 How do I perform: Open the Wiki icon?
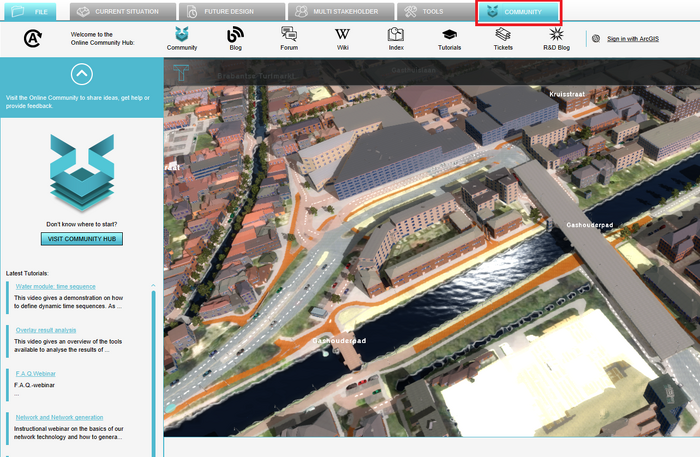tap(342, 36)
